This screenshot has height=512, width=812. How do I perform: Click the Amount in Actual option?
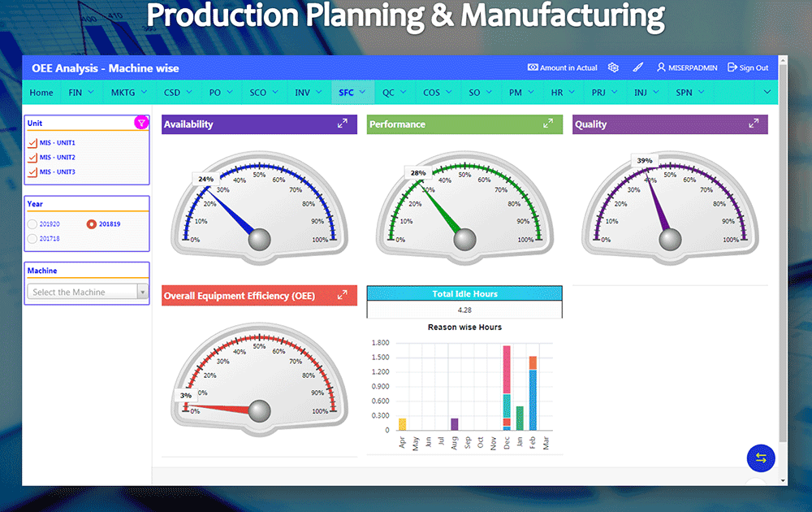562,67
